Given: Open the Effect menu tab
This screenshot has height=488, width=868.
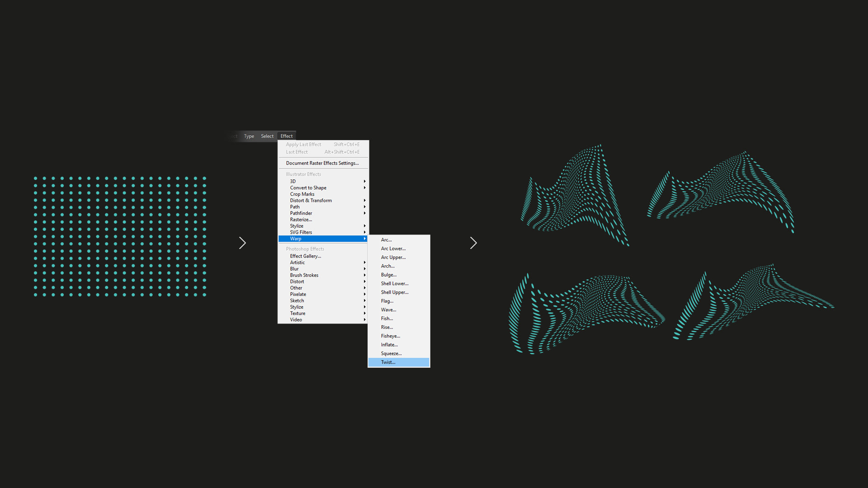Looking at the screenshot, I should (287, 136).
